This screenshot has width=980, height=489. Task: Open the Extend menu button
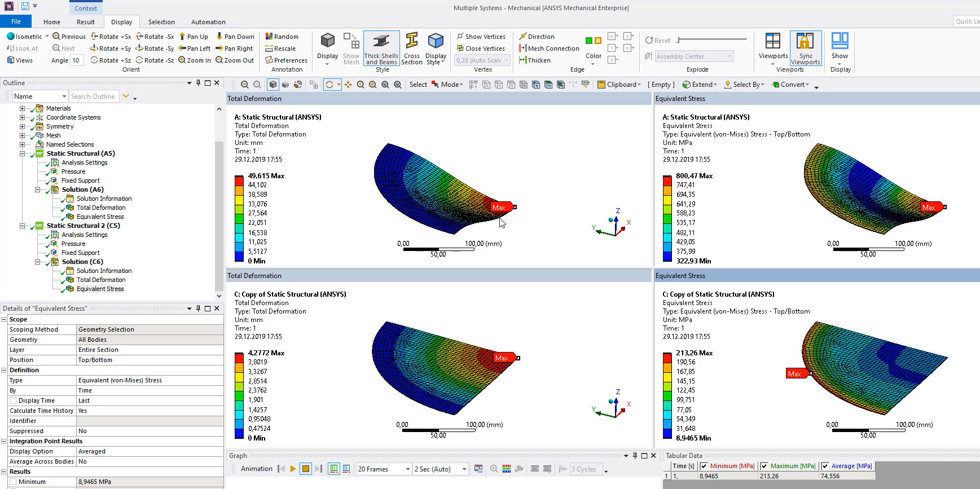[700, 85]
